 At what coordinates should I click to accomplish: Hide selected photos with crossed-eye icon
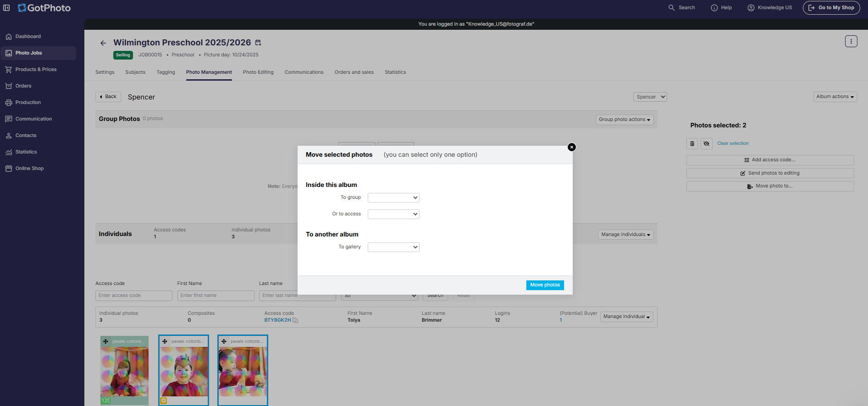[707, 143]
